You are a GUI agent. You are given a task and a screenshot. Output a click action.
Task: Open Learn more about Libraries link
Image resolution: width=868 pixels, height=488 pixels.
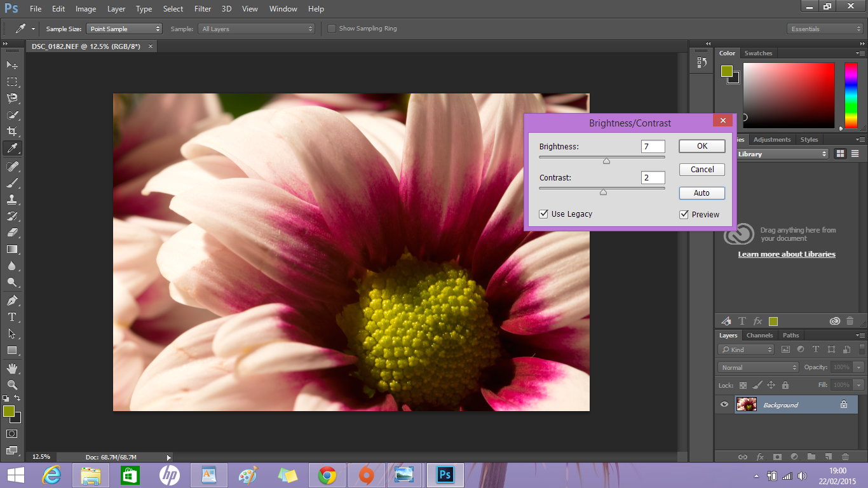click(787, 254)
